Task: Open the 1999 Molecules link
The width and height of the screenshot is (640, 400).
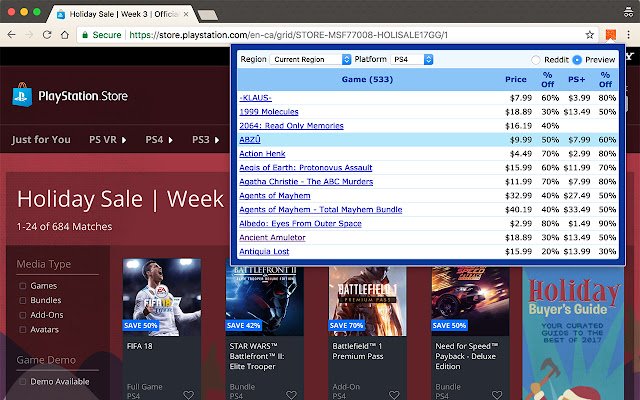Action: click(x=269, y=112)
